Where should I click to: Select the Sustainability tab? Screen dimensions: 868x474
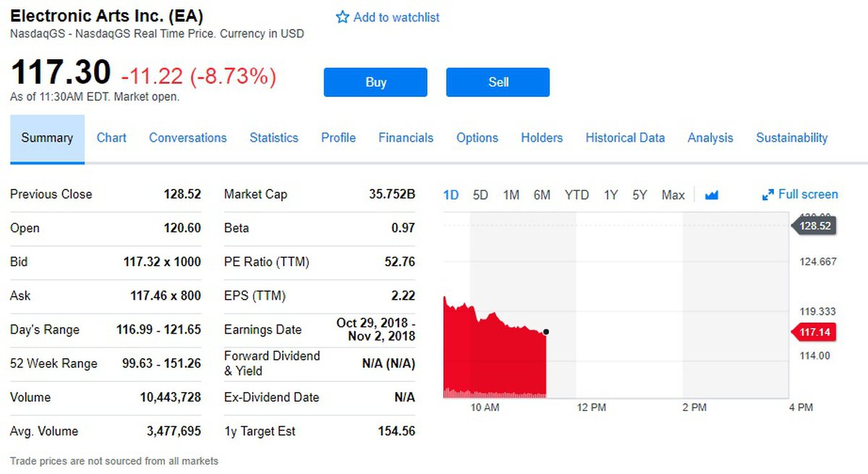(791, 137)
